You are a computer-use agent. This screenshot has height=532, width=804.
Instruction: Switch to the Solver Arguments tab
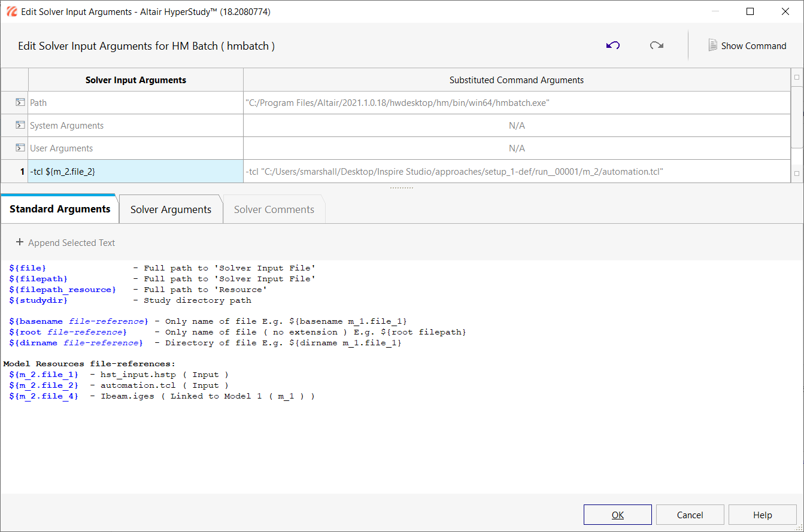click(171, 209)
